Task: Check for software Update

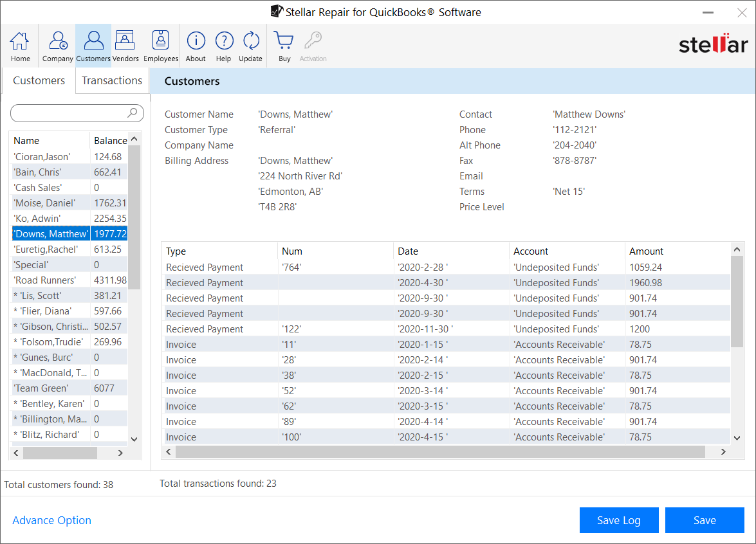Action: [251, 46]
